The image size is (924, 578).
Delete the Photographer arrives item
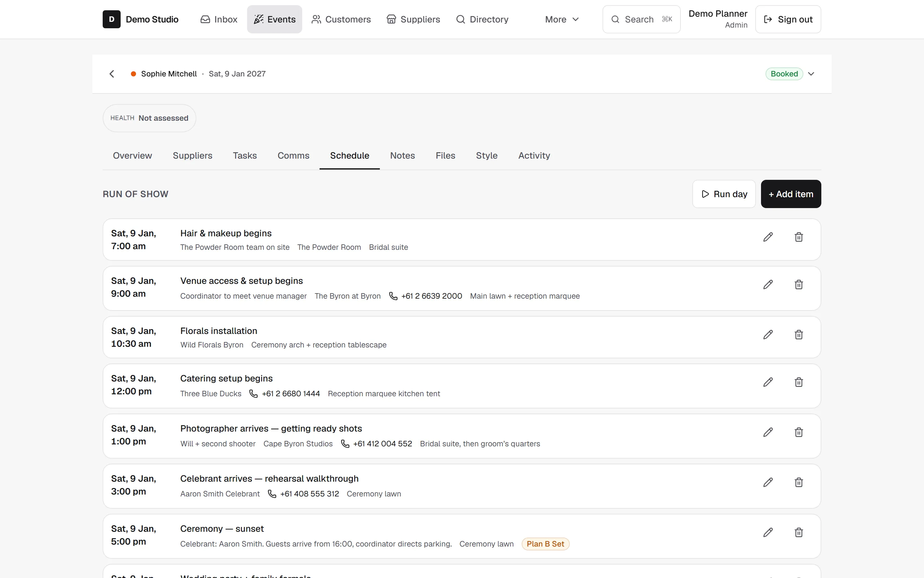tap(798, 432)
